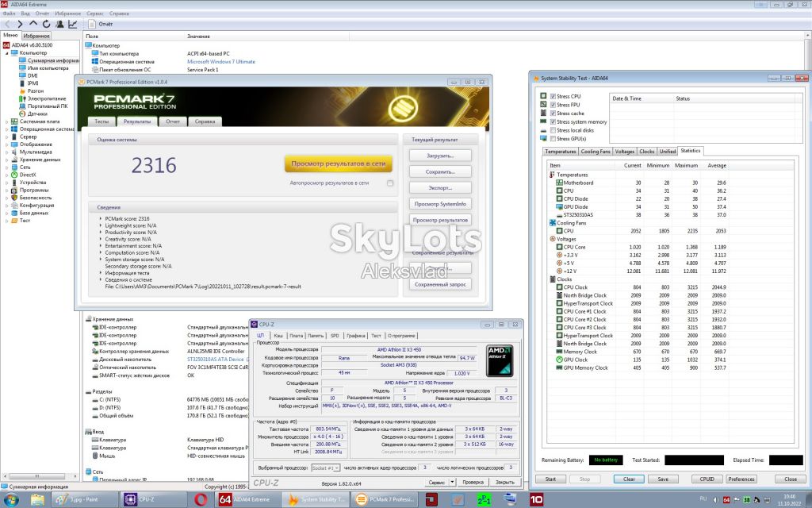Click the AIDA64 toolbar Forward arrow

20,24
